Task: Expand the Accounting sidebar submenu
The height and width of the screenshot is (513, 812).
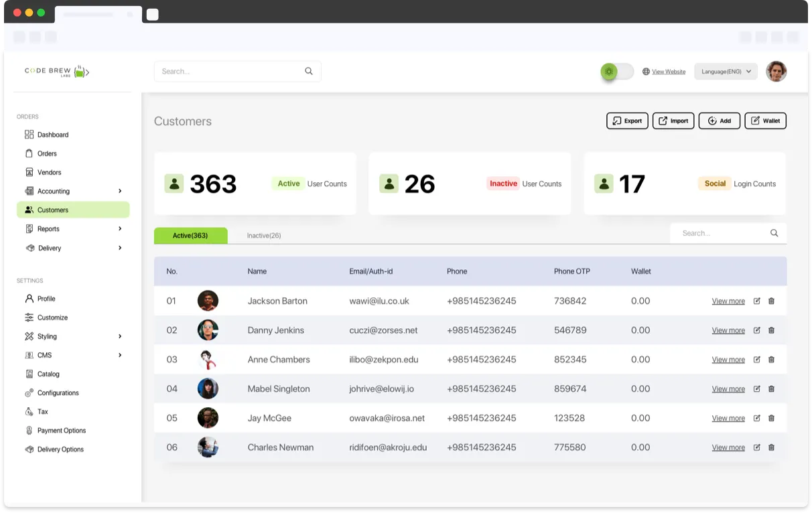Action: (x=120, y=191)
